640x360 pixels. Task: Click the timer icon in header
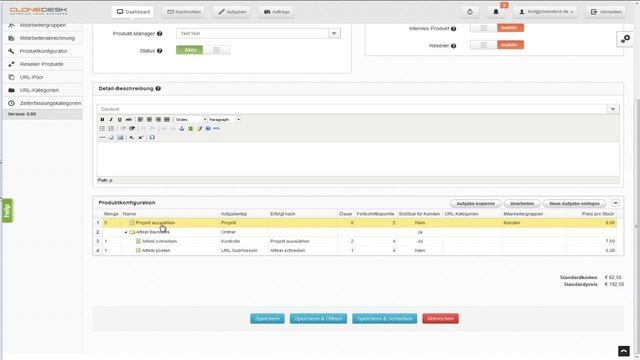pyautogui.click(x=470, y=12)
